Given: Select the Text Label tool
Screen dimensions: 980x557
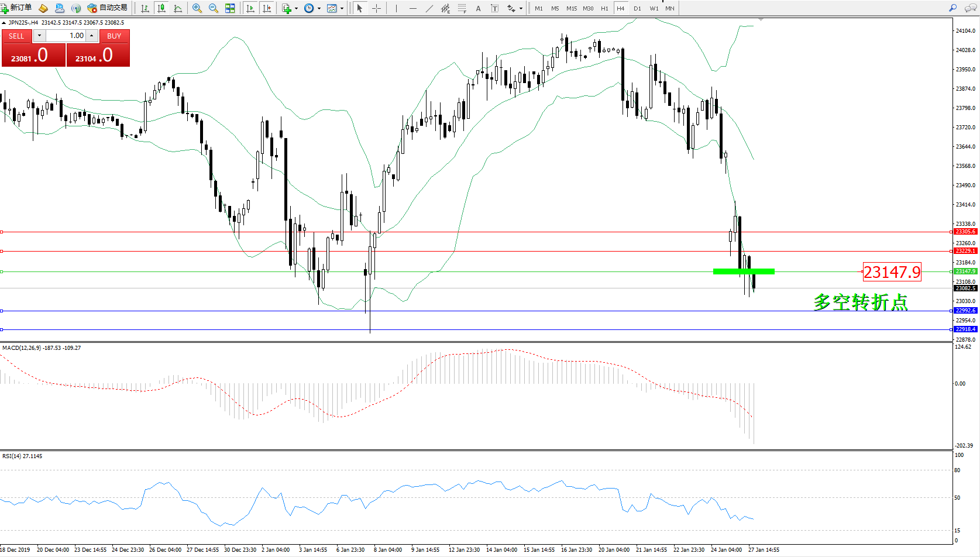Looking at the screenshot, I should coord(494,8).
